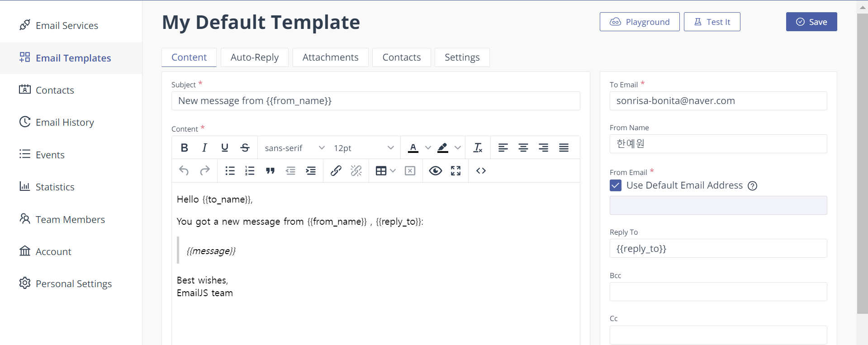
Task: Increase the indent
Action: pyautogui.click(x=311, y=170)
